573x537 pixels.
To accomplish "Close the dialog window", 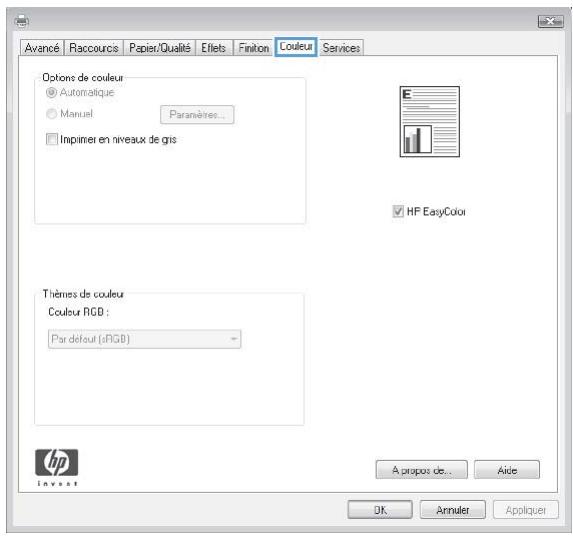I will coord(550,22).
